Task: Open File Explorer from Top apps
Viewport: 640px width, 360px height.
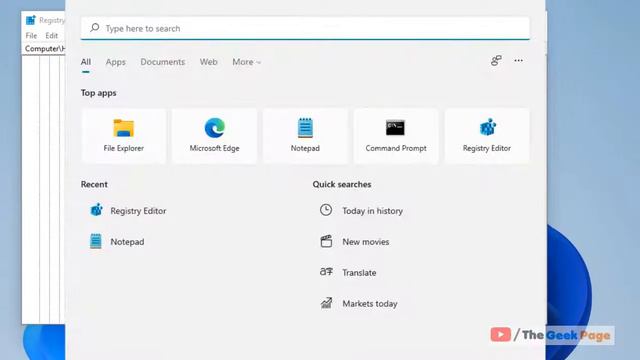Action: (x=124, y=136)
